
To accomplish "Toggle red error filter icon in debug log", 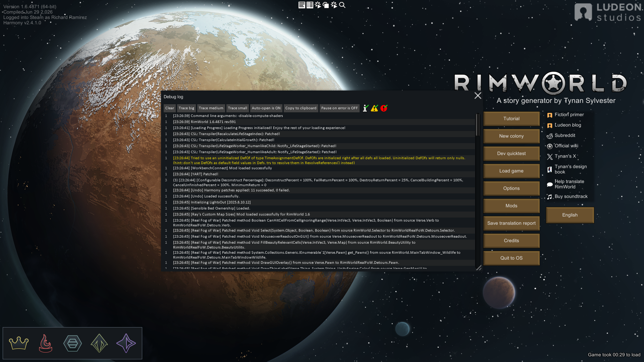I will coord(384,108).
